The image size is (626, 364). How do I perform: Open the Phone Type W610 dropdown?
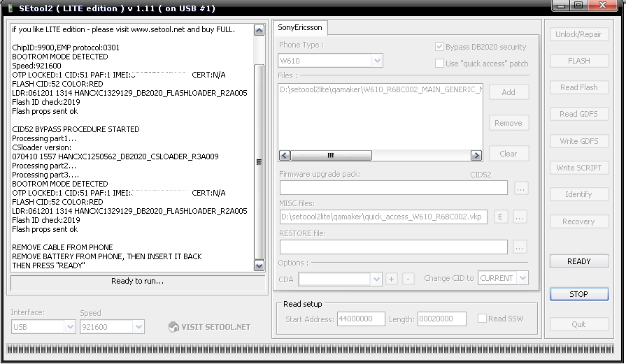tap(377, 61)
